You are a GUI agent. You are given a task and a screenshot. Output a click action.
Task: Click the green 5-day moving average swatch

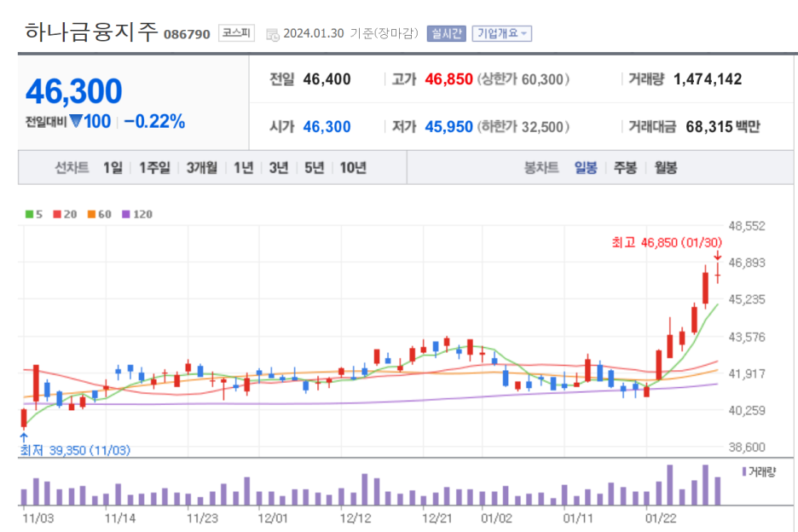[x=30, y=214]
